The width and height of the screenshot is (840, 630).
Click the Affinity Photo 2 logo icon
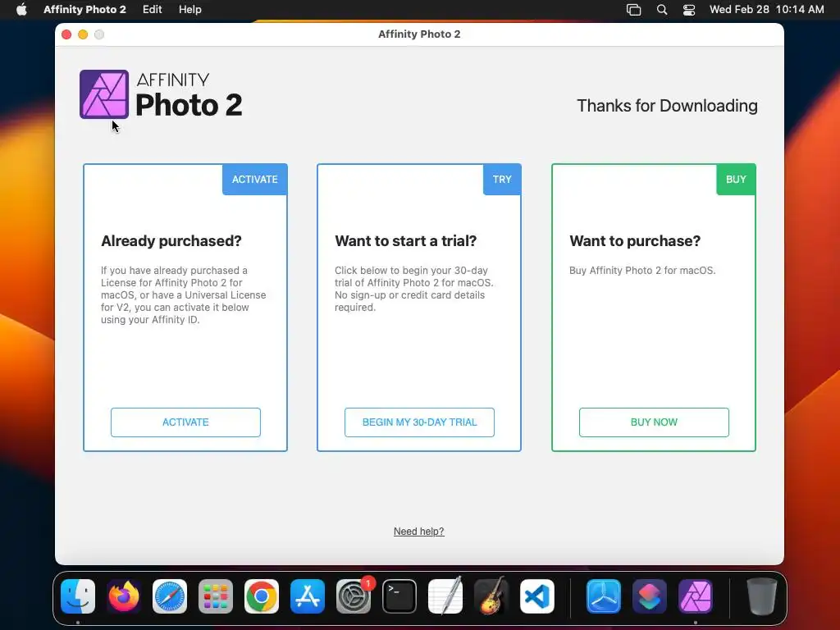coord(104,94)
